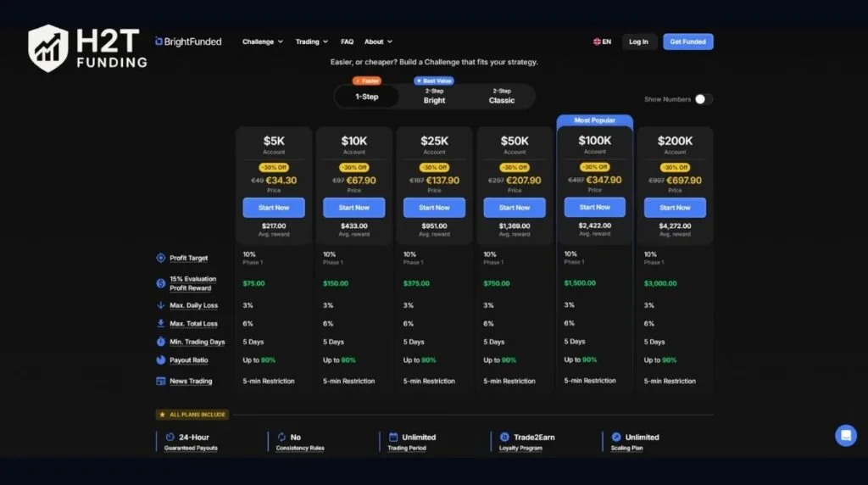
Task: Click the $750.00 profit reward value
Action: coord(496,283)
